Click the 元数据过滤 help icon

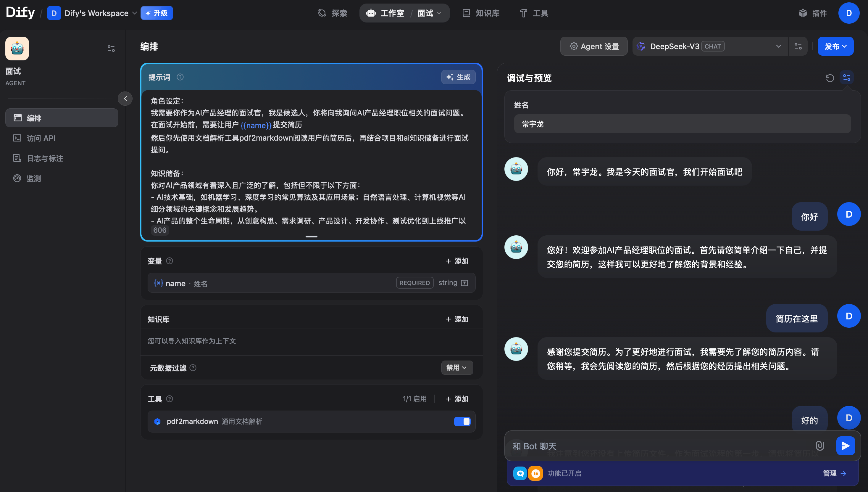193,368
